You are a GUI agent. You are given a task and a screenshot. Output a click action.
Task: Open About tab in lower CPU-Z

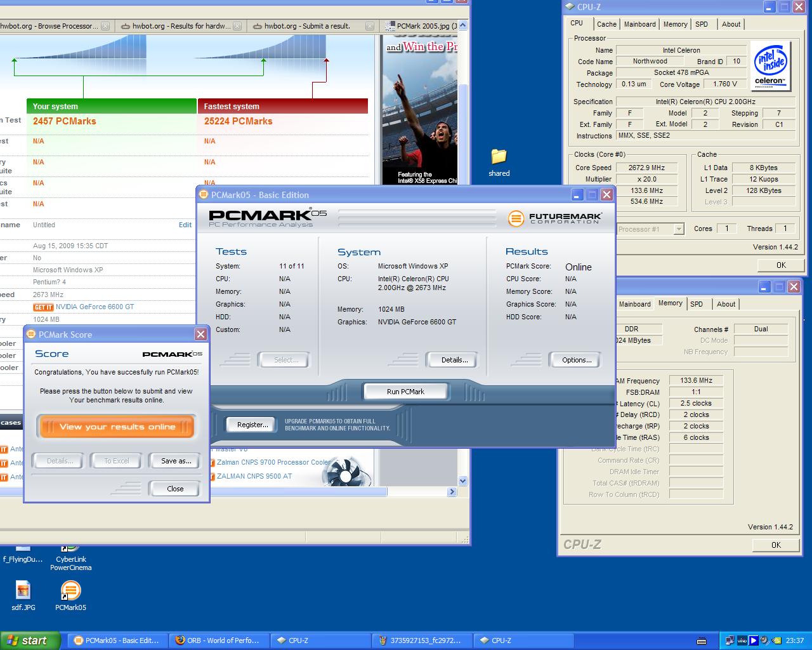pos(726,304)
